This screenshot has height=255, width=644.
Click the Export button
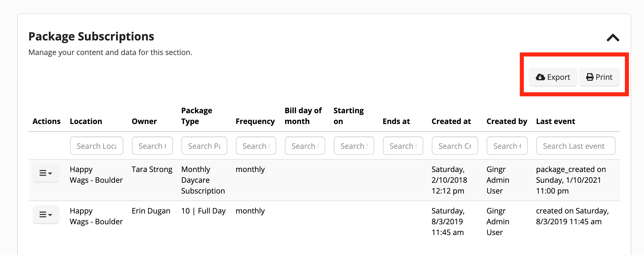pos(553,77)
